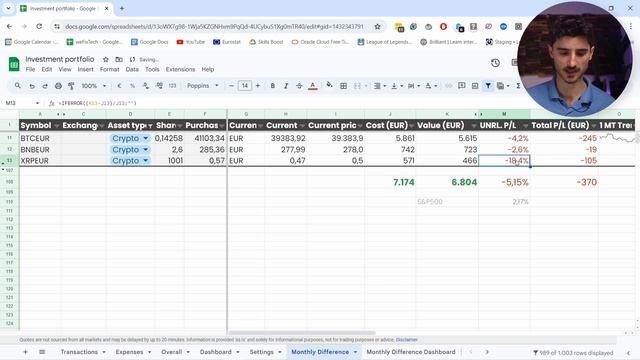Open the Tools menu
This screenshot has width=640, height=360.
coord(152,69)
